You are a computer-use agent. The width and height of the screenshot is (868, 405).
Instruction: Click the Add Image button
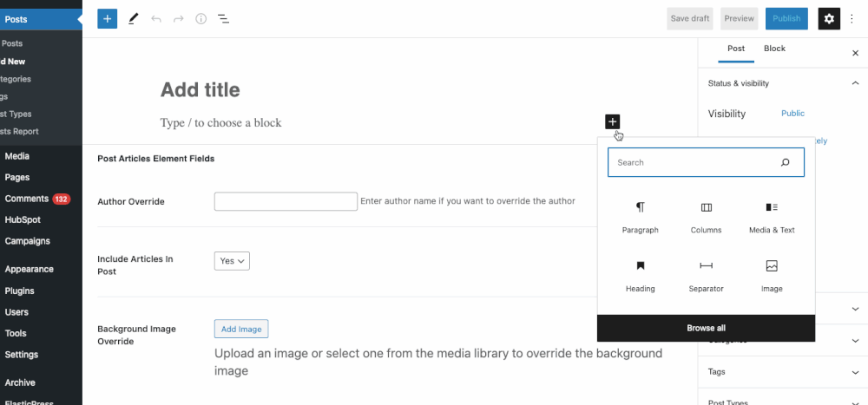pyautogui.click(x=241, y=329)
